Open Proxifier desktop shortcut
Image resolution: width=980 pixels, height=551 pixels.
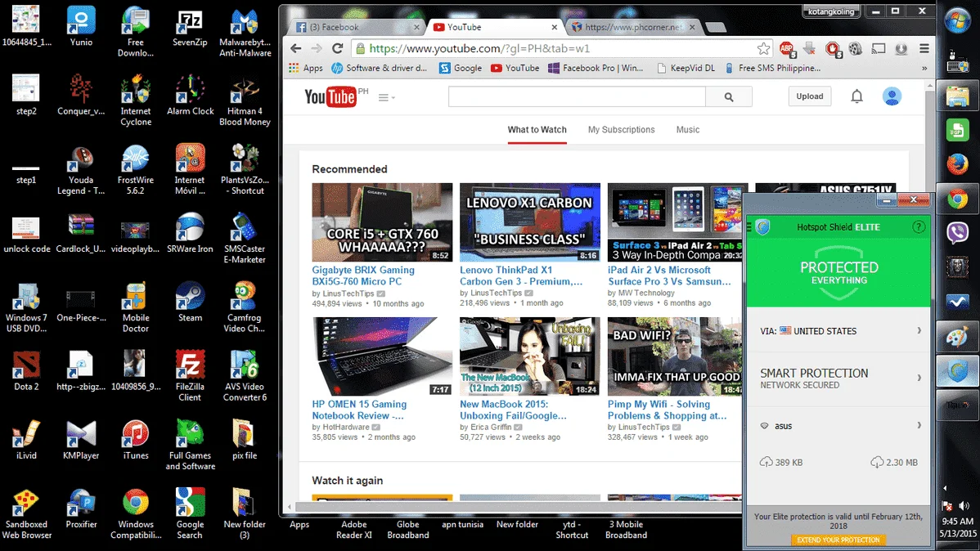click(81, 508)
